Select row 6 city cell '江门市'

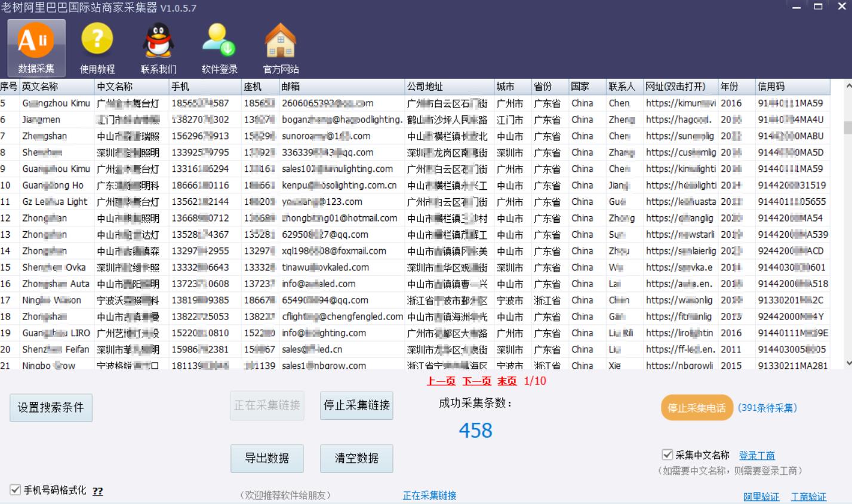[512, 119]
